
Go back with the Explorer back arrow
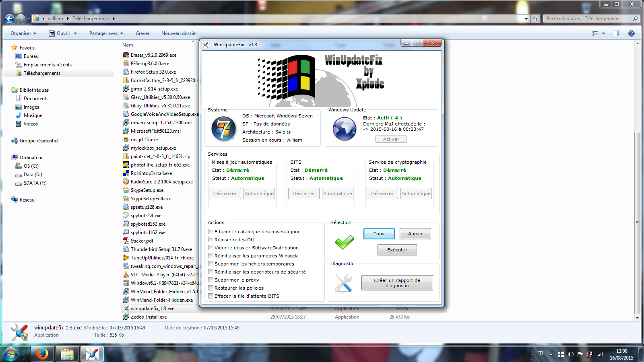click(x=9, y=19)
